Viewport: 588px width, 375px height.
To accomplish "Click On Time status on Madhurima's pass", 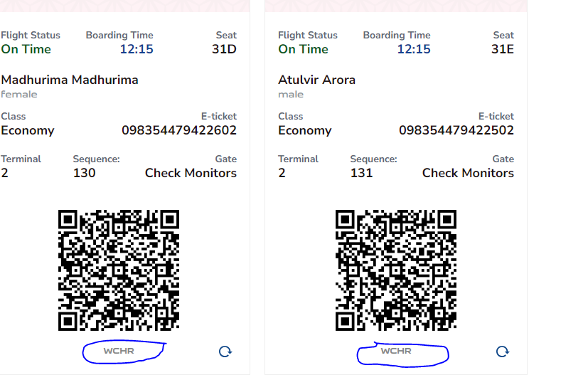I will [x=26, y=49].
